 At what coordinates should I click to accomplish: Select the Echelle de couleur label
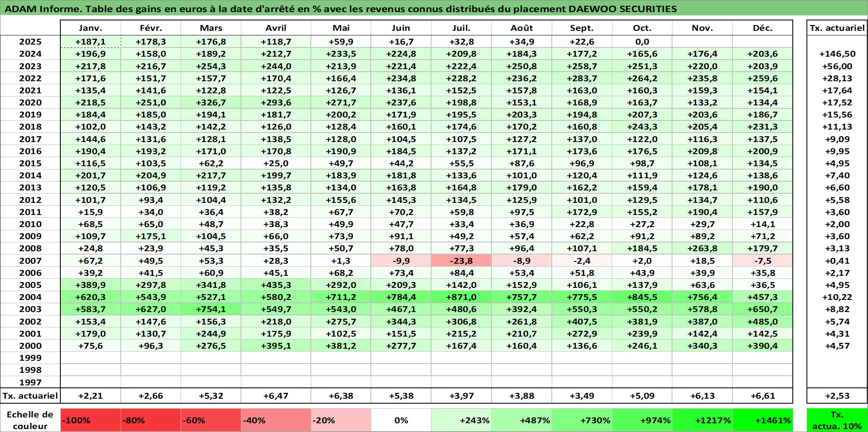point(30,420)
